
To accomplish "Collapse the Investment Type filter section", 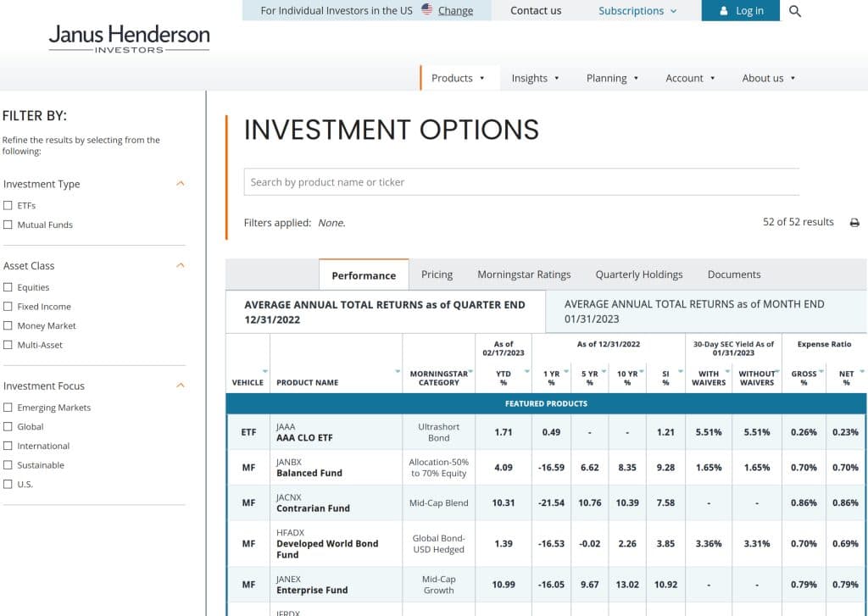I will click(180, 184).
